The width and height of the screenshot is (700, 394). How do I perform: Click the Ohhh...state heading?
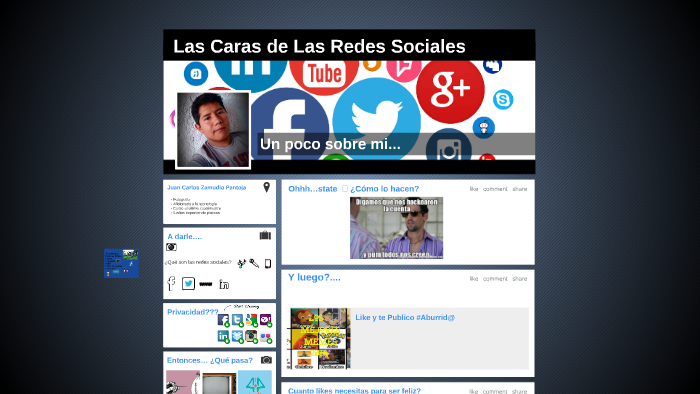pyautogui.click(x=312, y=189)
